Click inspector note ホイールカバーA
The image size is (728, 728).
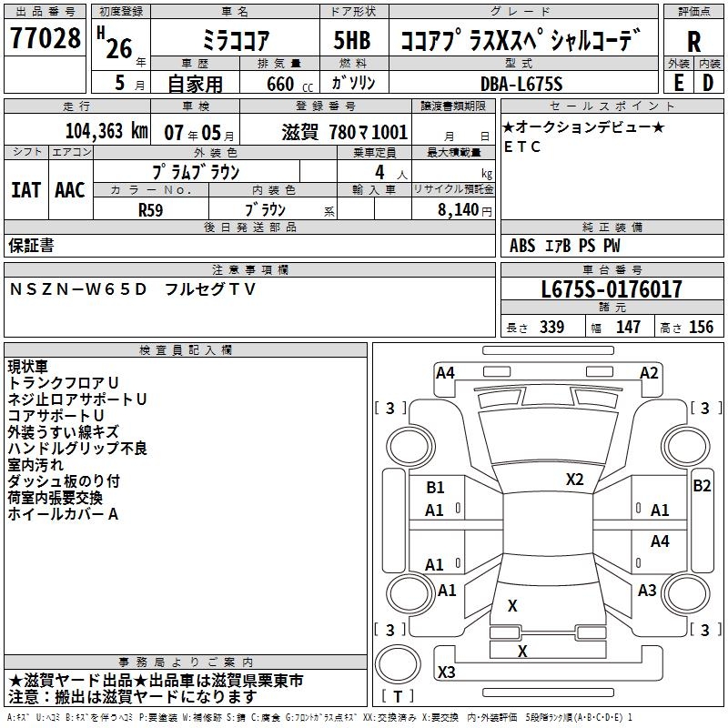[x=63, y=514]
